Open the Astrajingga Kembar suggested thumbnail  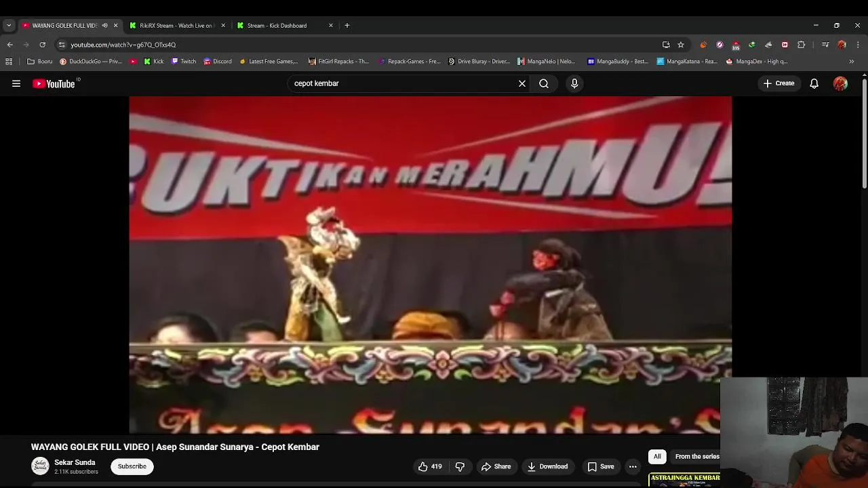684,480
